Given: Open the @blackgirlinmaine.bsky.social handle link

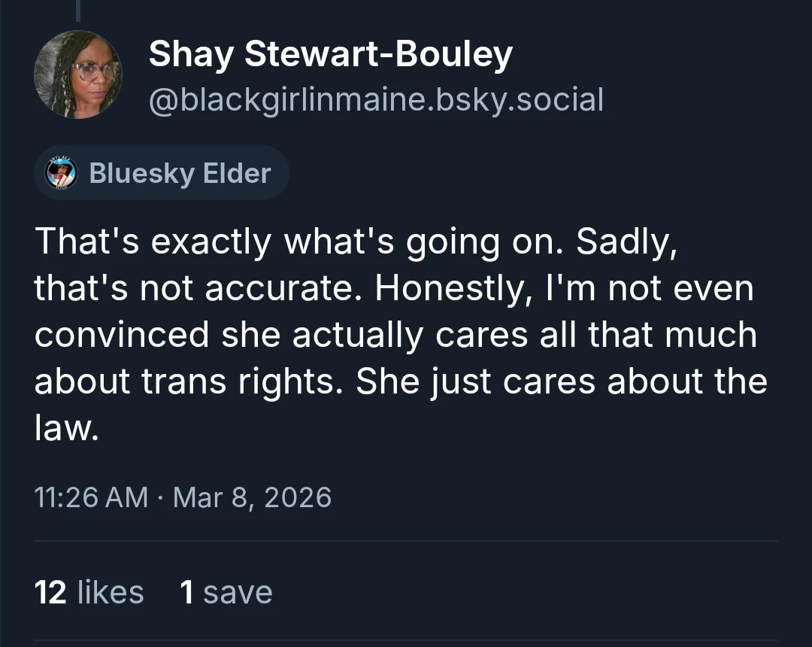Looking at the screenshot, I should [376, 99].
